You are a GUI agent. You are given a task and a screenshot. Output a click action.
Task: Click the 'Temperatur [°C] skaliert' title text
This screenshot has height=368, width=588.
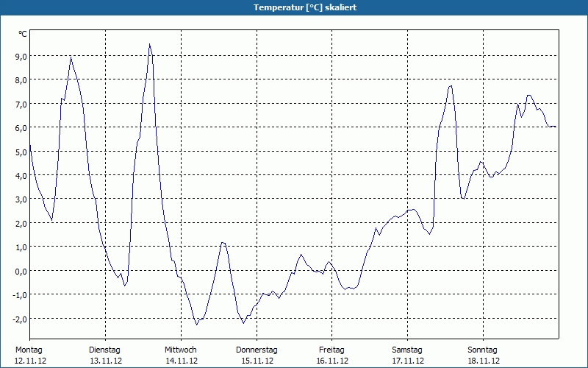point(305,7)
